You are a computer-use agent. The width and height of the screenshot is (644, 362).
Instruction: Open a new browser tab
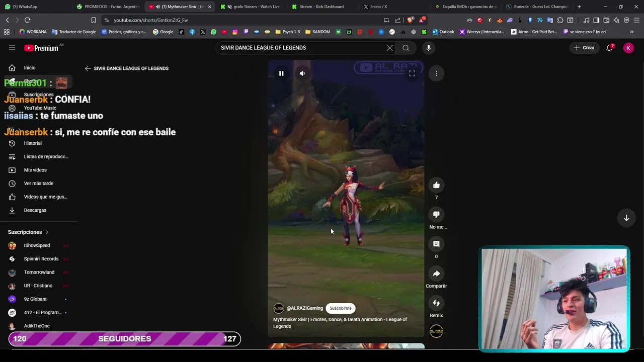[579, 7]
